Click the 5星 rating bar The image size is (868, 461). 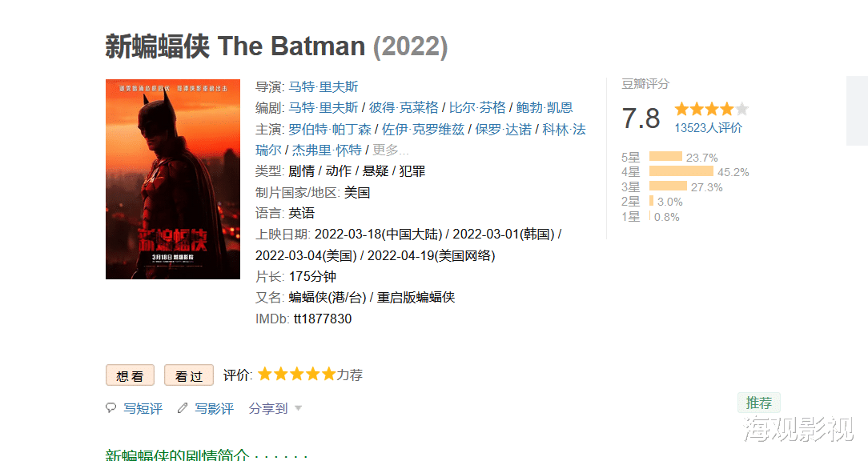tap(665, 157)
